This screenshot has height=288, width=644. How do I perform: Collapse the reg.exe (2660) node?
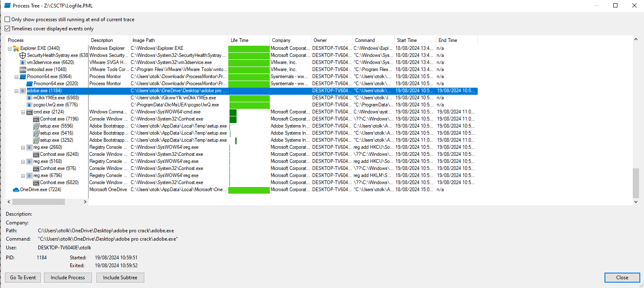[x=23, y=148]
